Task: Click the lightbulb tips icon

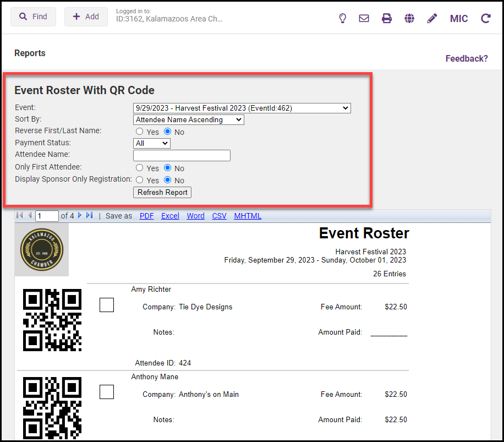Action: (342, 18)
